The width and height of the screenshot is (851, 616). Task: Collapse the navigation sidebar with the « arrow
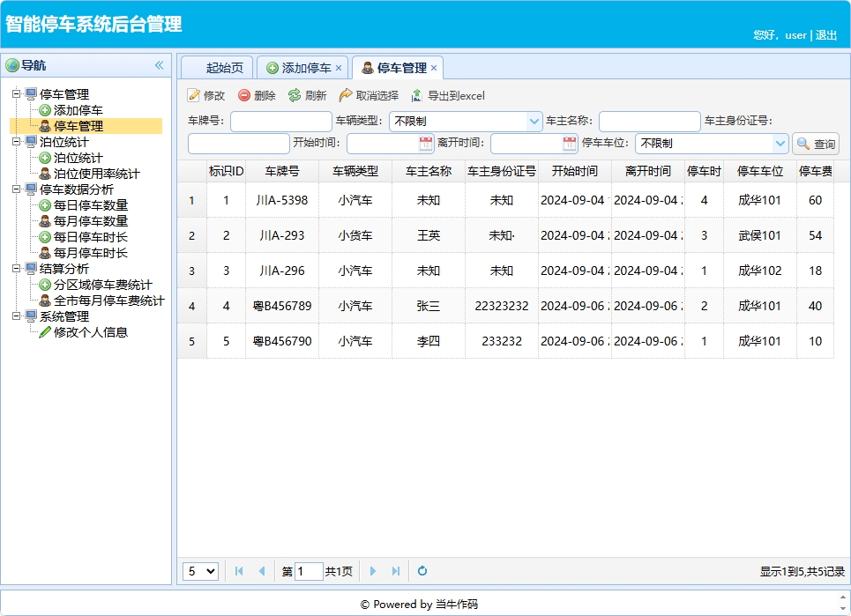pyautogui.click(x=160, y=64)
